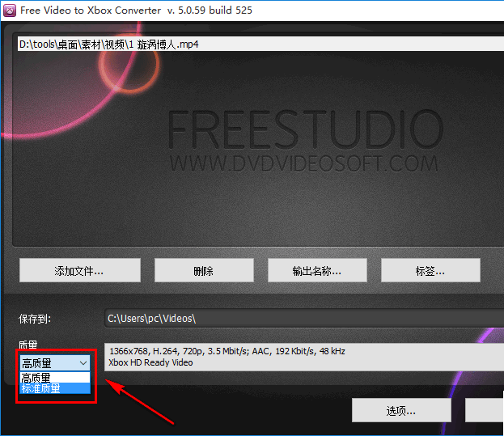Viewport: 504px width, 436px height.
Task: Choose 标准质量 from the dropdown list
Action: [55, 388]
